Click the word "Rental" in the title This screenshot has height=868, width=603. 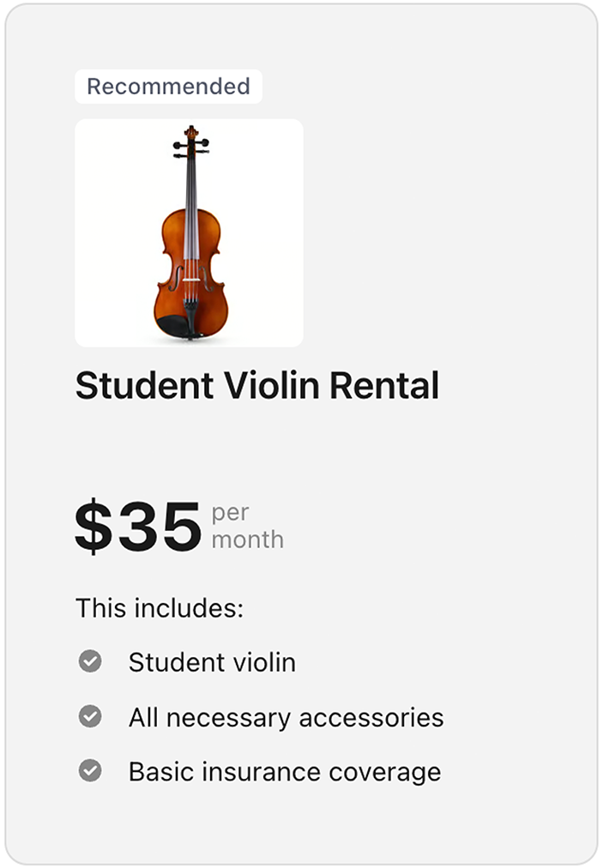[384, 386]
